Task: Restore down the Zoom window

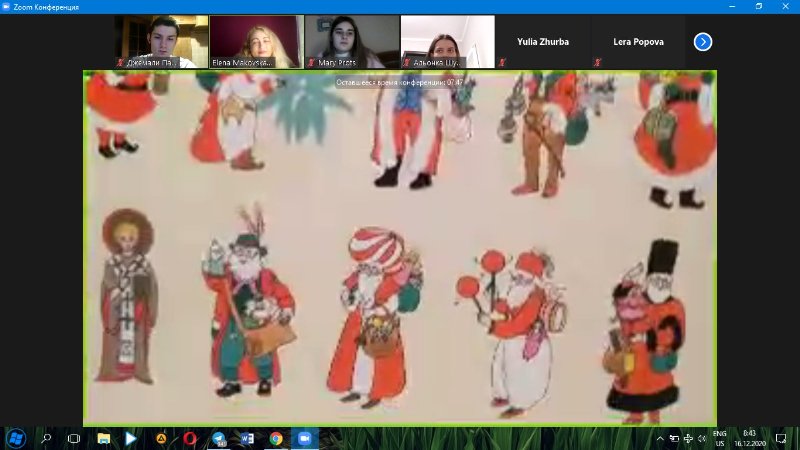Action: pyautogui.click(x=759, y=6)
